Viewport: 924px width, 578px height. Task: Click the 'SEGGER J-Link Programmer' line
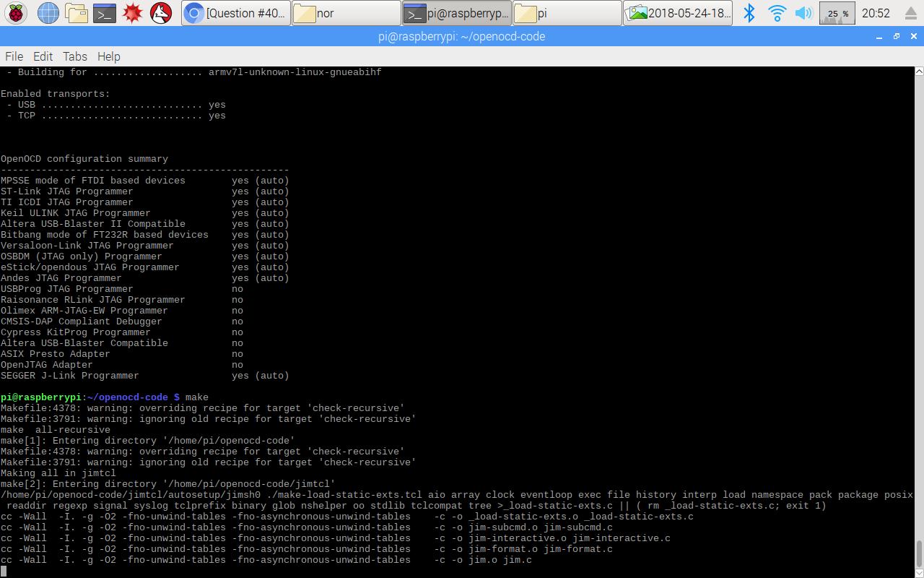tap(144, 376)
